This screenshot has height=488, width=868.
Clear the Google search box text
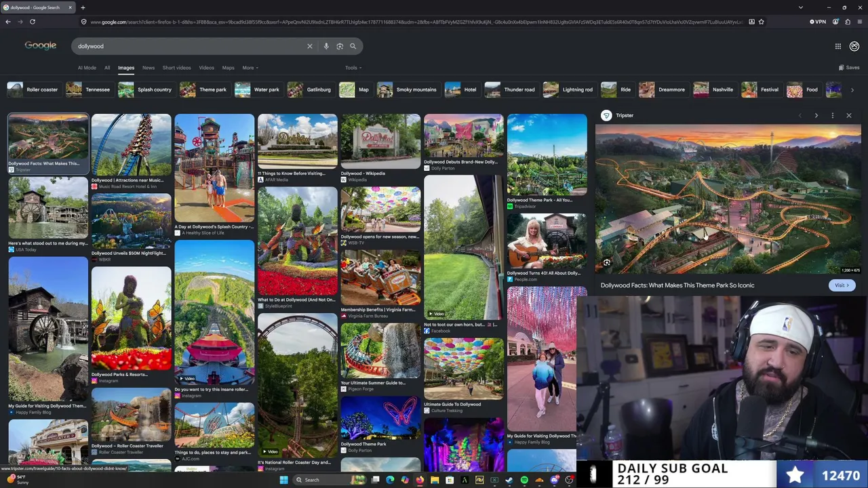pyautogui.click(x=310, y=46)
